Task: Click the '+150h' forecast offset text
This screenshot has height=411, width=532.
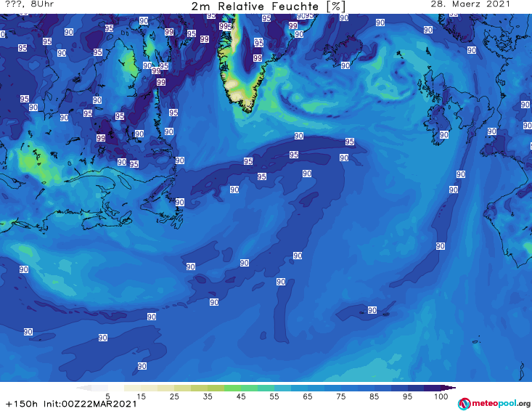Action: pos(22,404)
